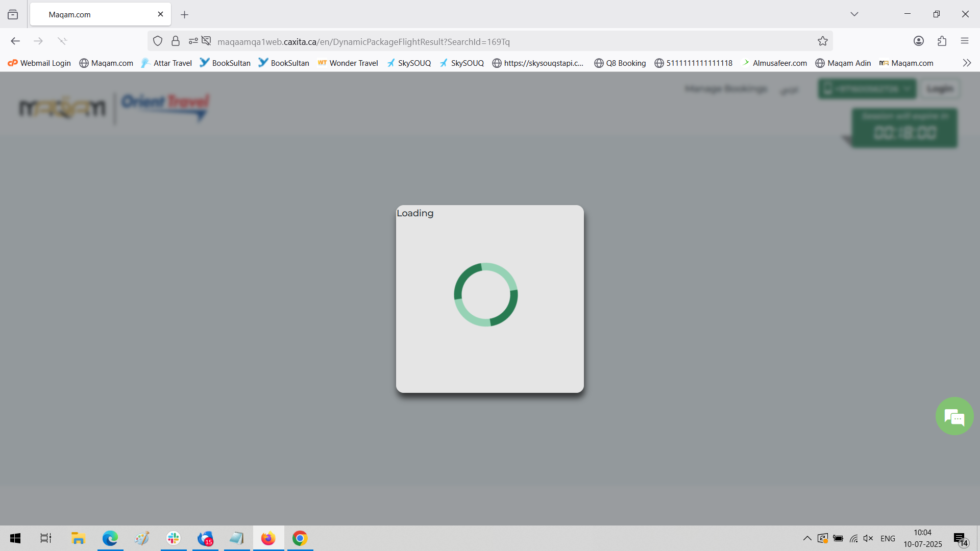Open the Wonder Travel bookmark
Image resolution: width=980 pixels, height=551 pixels.
click(x=348, y=63)
